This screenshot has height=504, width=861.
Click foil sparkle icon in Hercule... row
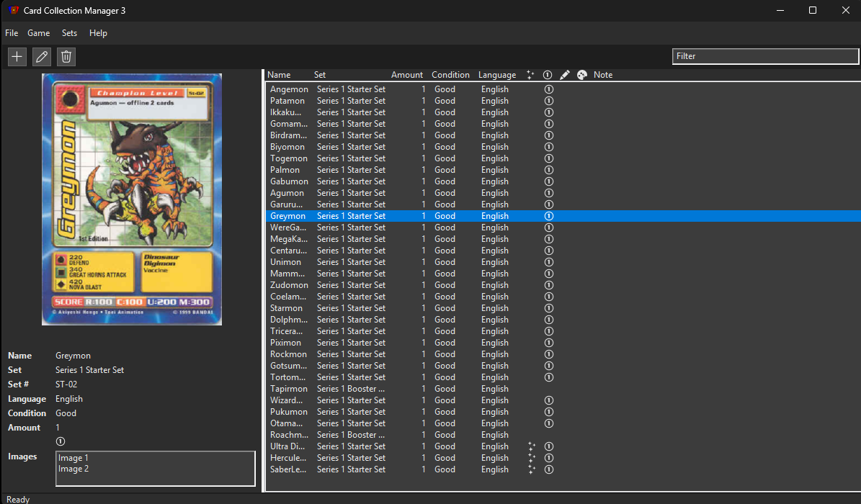point(532,458)
